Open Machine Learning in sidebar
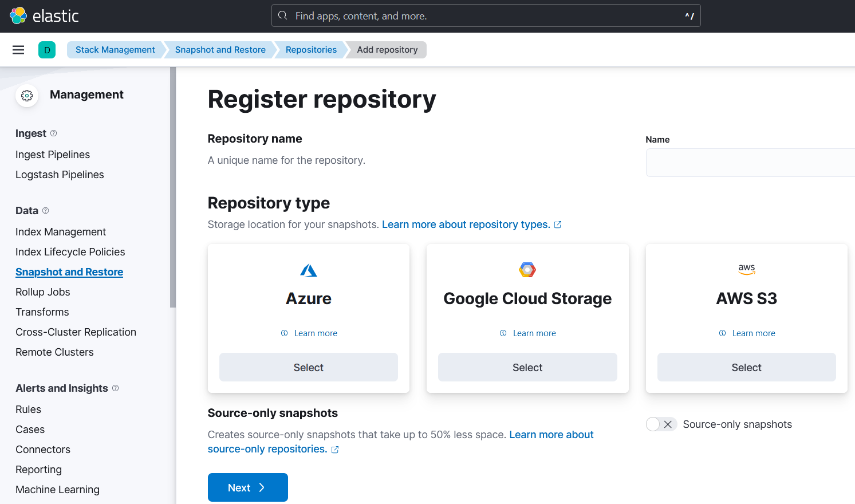 [x=58, y=490]
